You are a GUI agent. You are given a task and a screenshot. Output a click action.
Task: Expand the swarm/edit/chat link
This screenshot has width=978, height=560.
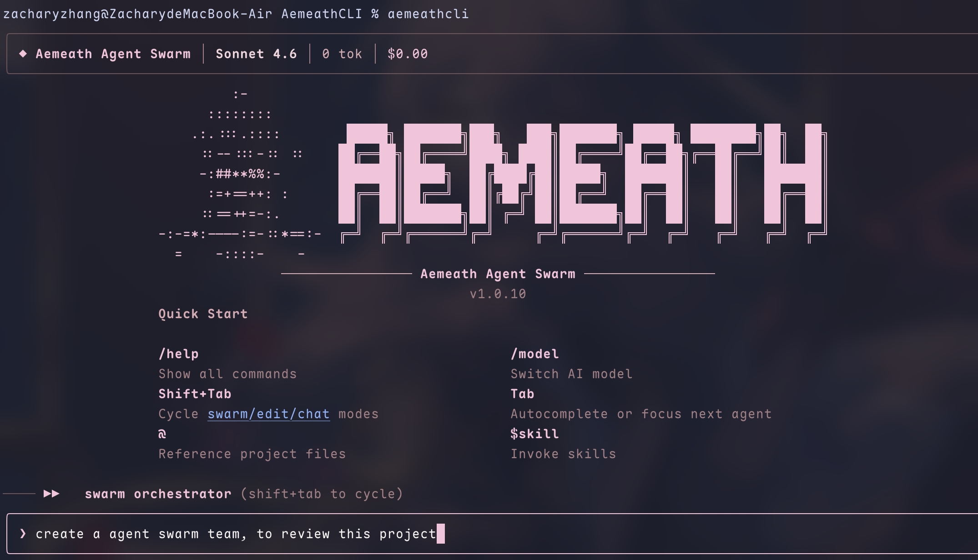(269, 414)
